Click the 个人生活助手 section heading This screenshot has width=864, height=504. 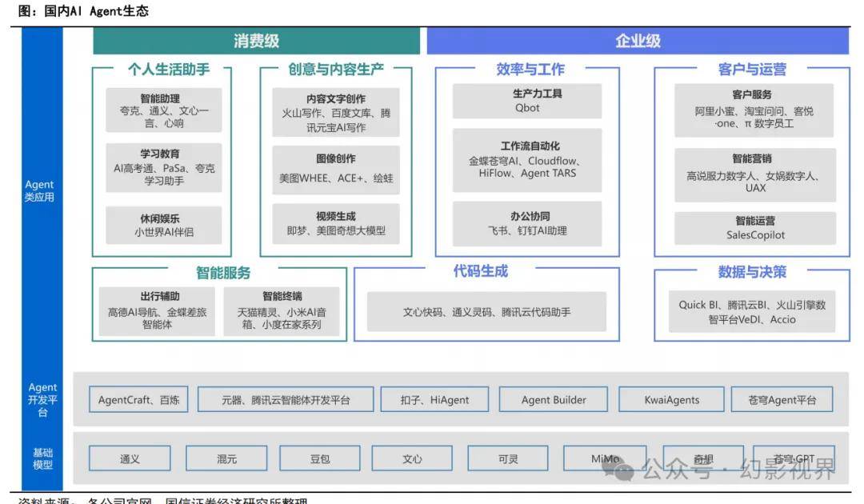(169, 69)
